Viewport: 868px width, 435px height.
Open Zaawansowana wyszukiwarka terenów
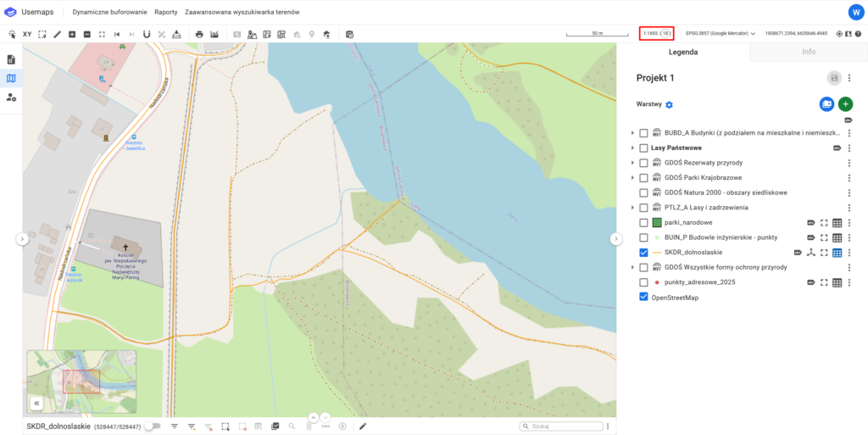point(242,13)
